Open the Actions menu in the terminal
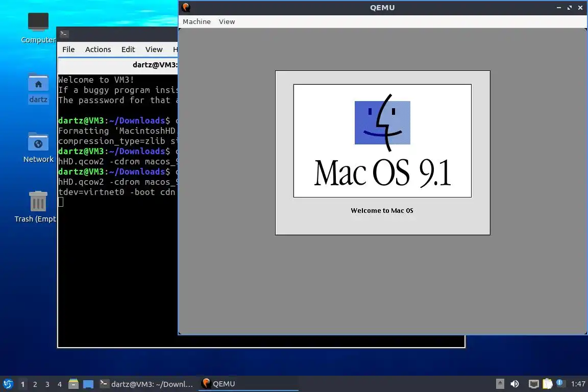Viewport: 588px width, 392px height. coord(98,50)
